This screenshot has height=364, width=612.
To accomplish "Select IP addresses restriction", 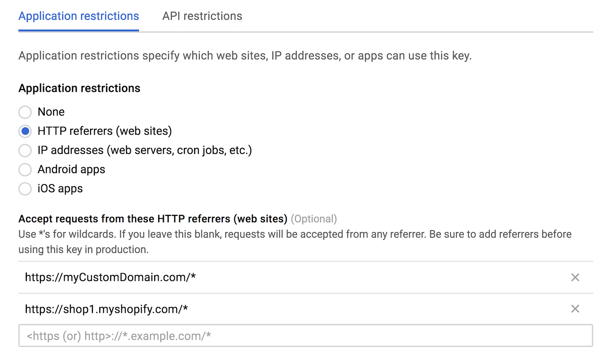I will click(25, 150).
